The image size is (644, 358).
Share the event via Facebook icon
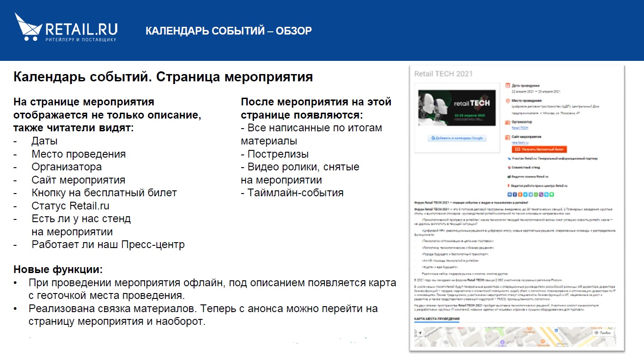[514, 194]
